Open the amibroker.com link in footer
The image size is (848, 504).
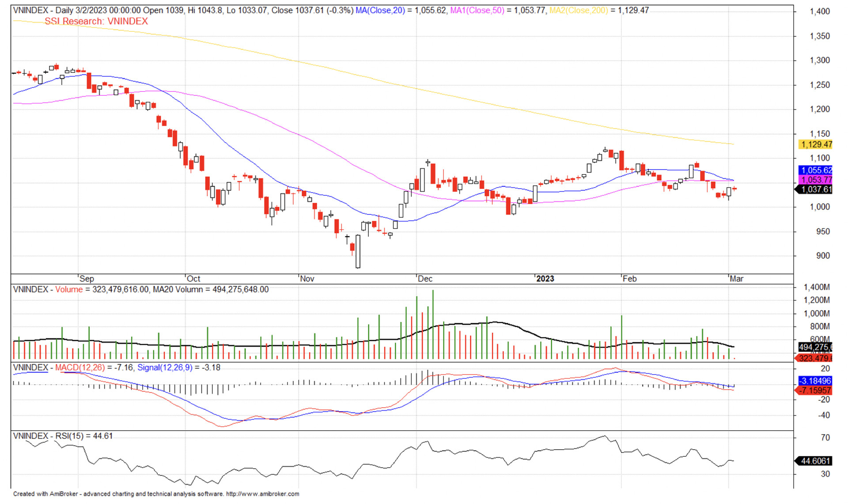tap(262, 494)
